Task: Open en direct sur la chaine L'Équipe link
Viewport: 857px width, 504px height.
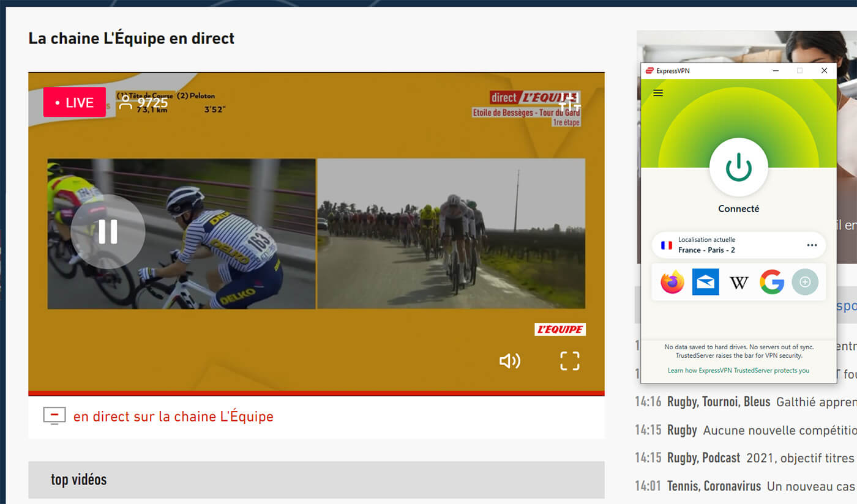Action: (173, 417)
